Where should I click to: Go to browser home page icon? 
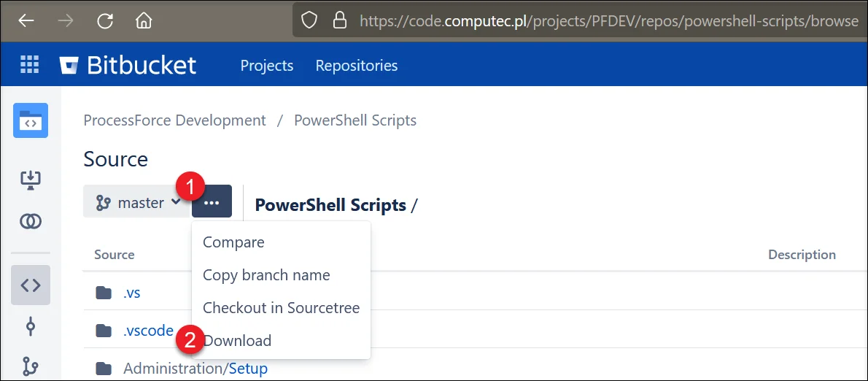(x=144, y=20)
